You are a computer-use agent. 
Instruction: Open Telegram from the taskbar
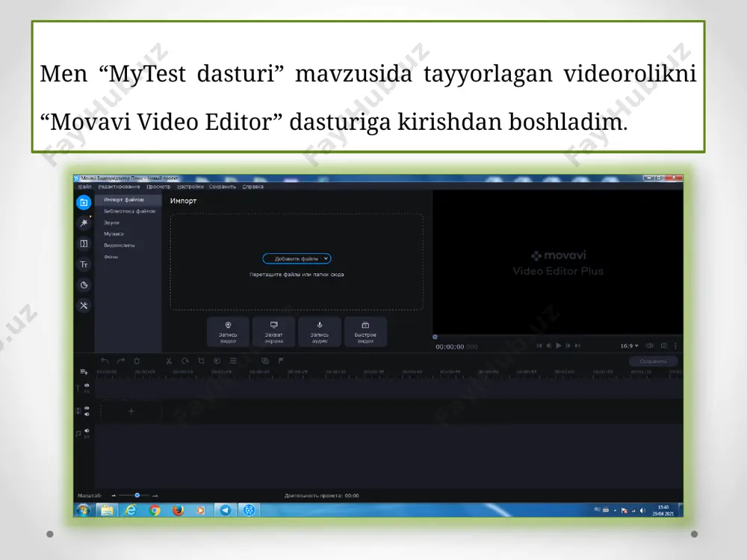coord(226,511)
